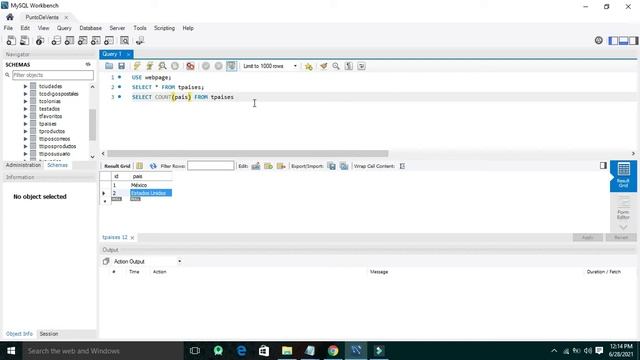Close the tpaises 12 result tab
The height and width of the screenshot is (360, 640).
(x=132, y=238)
